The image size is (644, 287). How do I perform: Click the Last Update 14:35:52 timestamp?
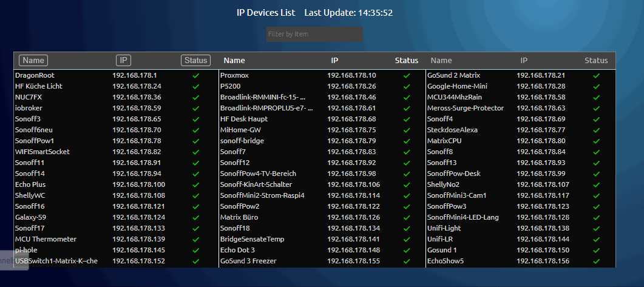[x=348, y=13]
